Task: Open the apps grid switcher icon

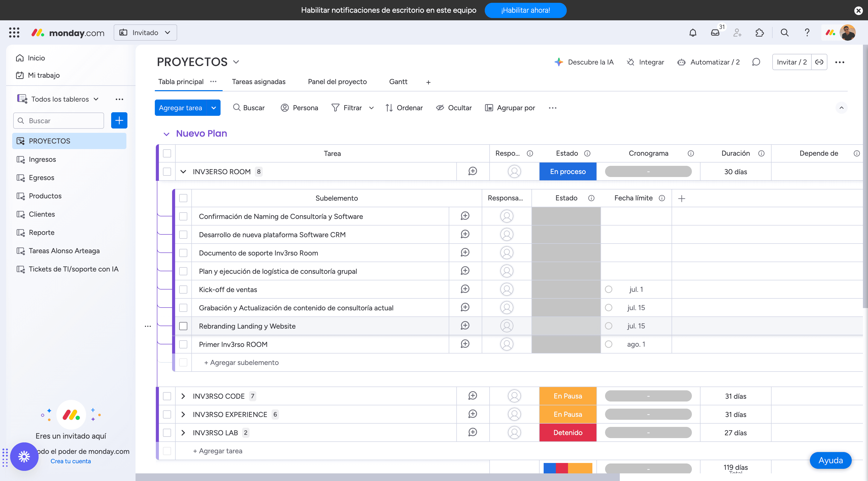Action: (14, 33)
